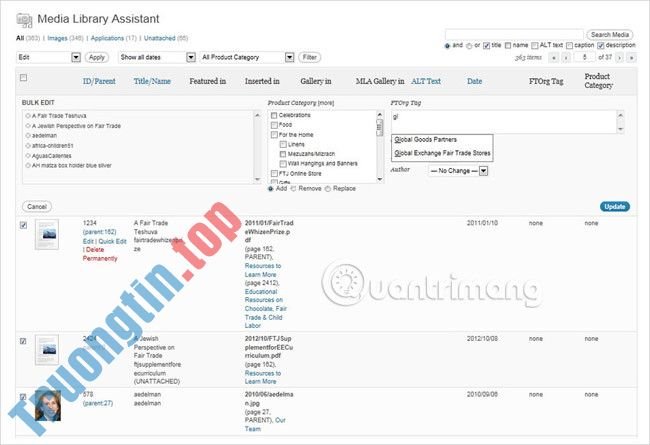Open the aedelman portrait thumbnail

[48, 406]
